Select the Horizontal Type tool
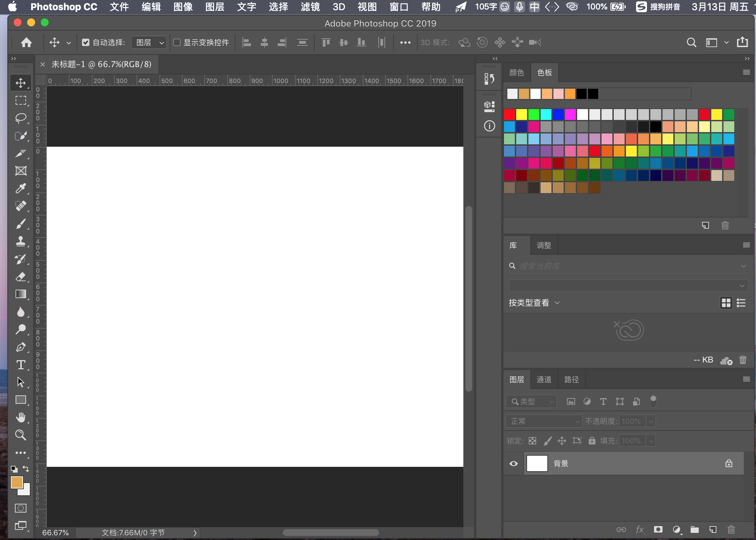The height and width of the screenshot is (540, 756). click(x=21, y=365)
